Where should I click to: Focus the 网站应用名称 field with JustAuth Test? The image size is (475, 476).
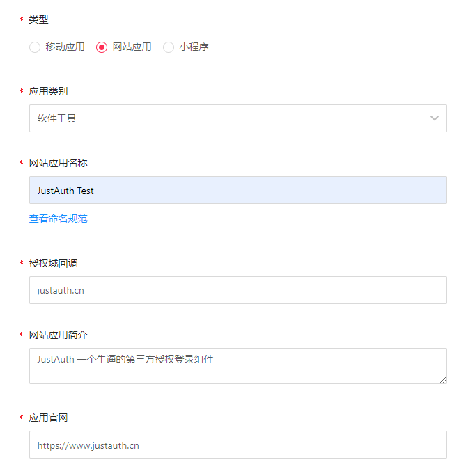[x=238, y=190]
